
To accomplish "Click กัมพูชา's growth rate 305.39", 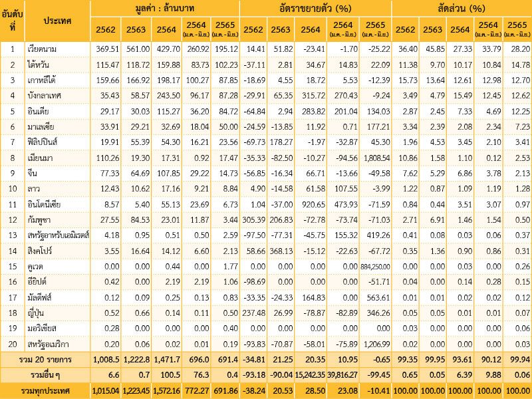I will [x=254, y=220].
